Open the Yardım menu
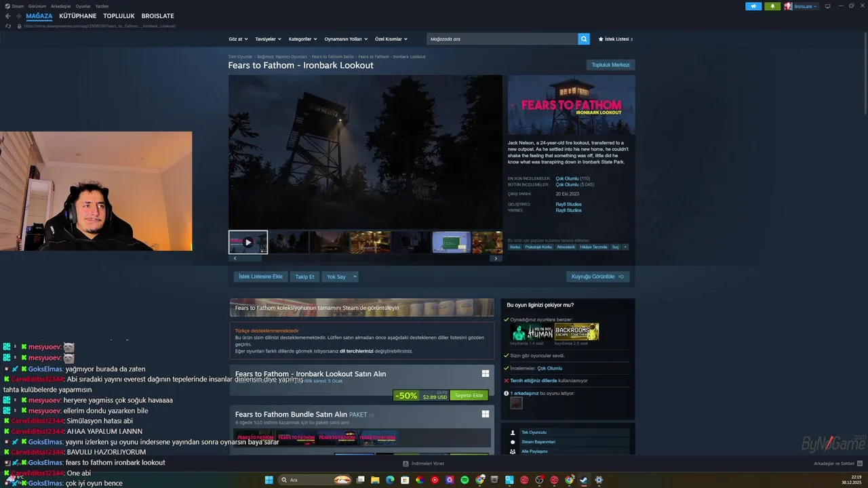 pos(102,6)
